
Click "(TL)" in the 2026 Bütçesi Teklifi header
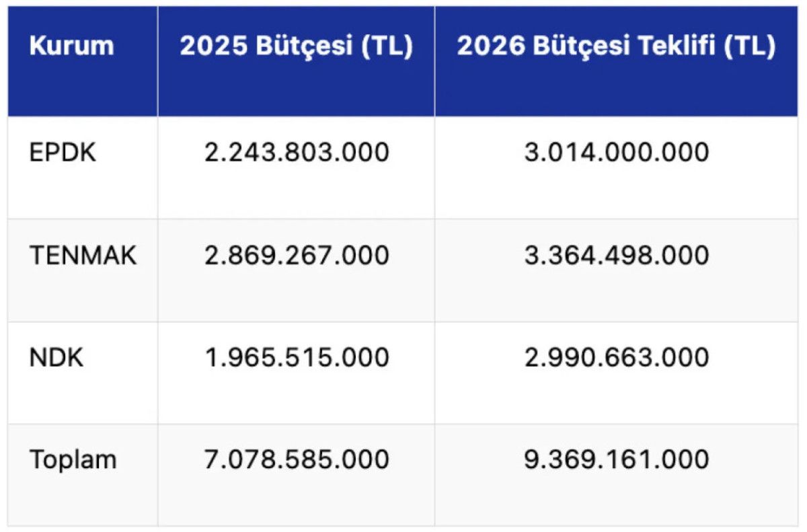750,46
